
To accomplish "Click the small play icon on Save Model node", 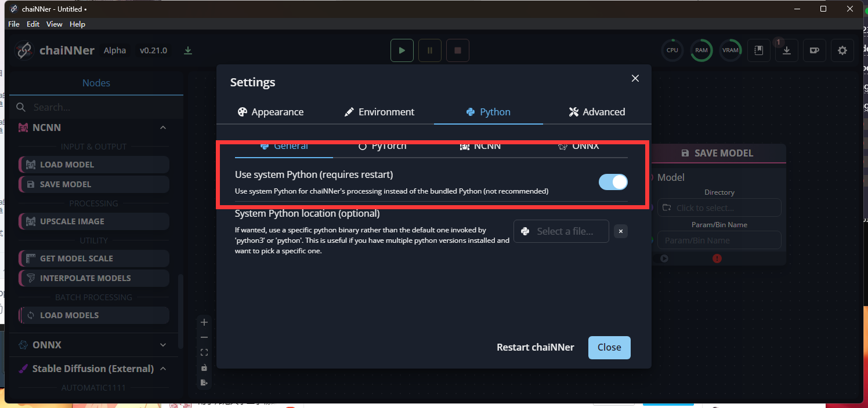I will point(664,258).
